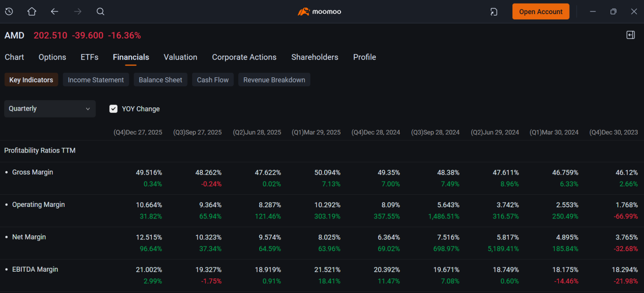Click Gross Margin value 50.094%
644x293 pixels.
tap(327, 173)
